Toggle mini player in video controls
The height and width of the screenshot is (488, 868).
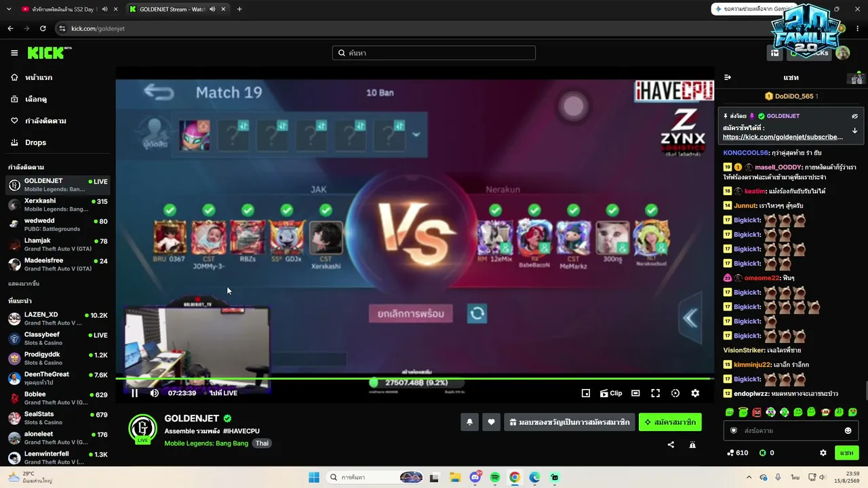pyautogui.click(x=586, y=393)
